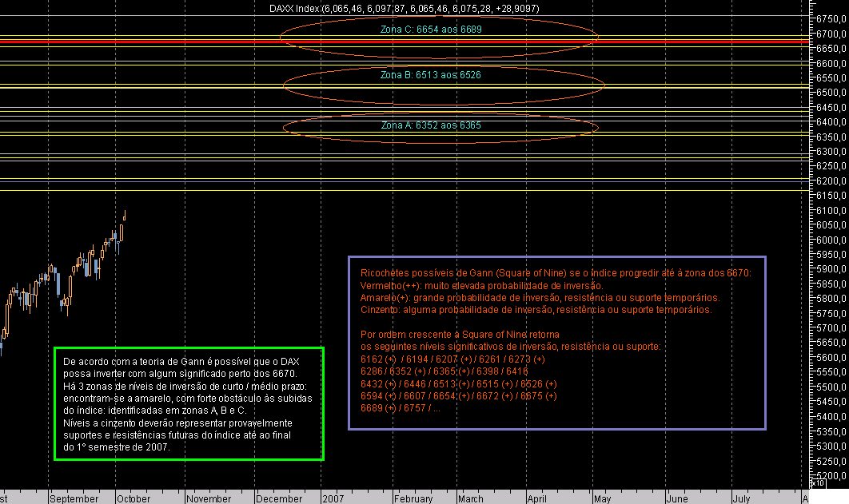Select December on the time axis
The width and height of the screenshot is (849, 504).
pyautogui.click(x=281, y=497)
